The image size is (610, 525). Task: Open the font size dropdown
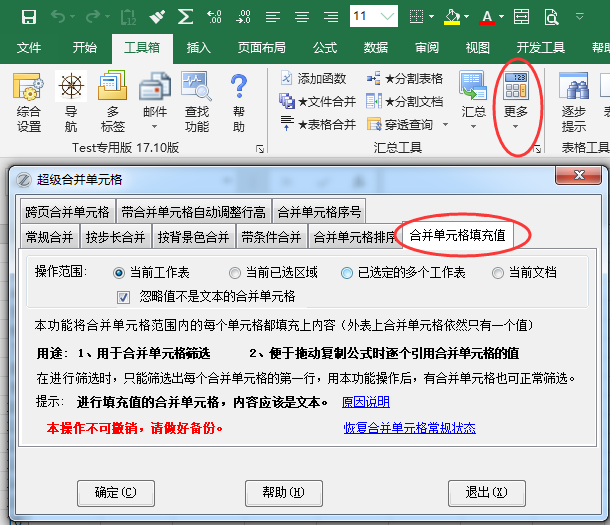[388, 16]
